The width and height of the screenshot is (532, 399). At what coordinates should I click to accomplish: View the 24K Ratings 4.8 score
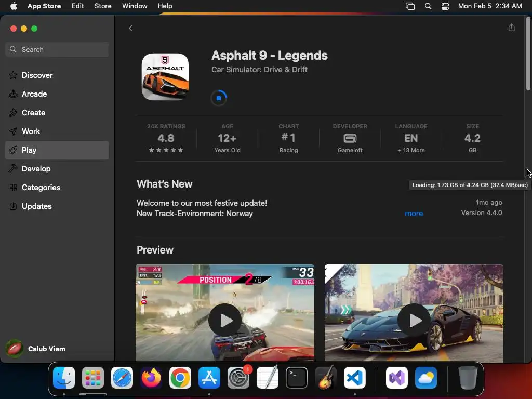click(166, 138)
